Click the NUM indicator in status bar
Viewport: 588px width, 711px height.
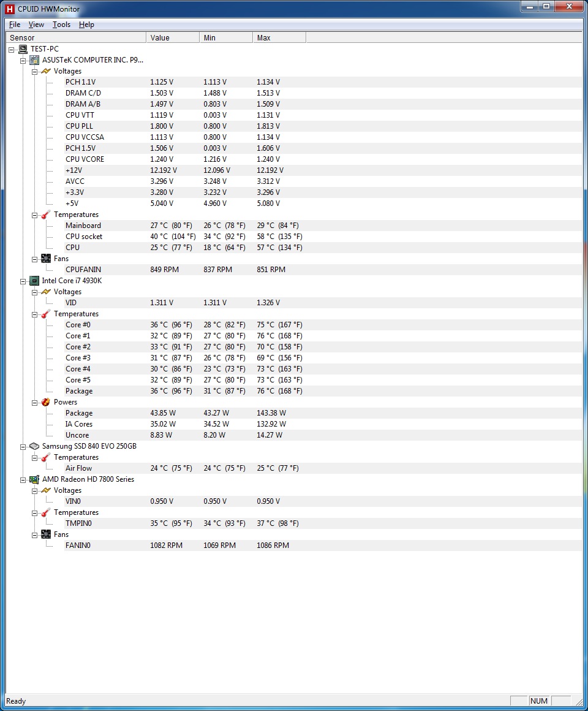click(x=539, y=701)
